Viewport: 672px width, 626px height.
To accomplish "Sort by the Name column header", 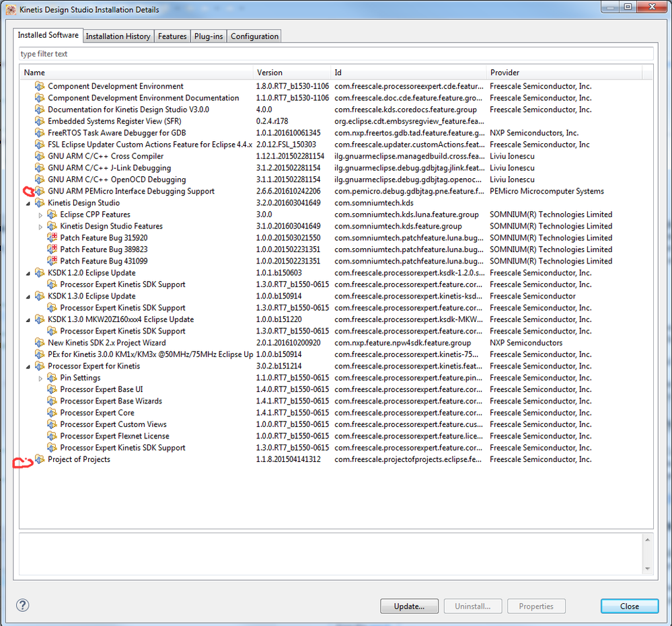I will 137,73.
